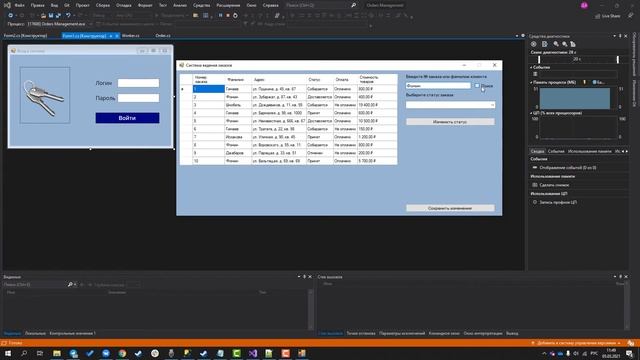Zoom in on the diagnostics timeline
This screenshot has width=640, height=360.
(x=556, y=44)
